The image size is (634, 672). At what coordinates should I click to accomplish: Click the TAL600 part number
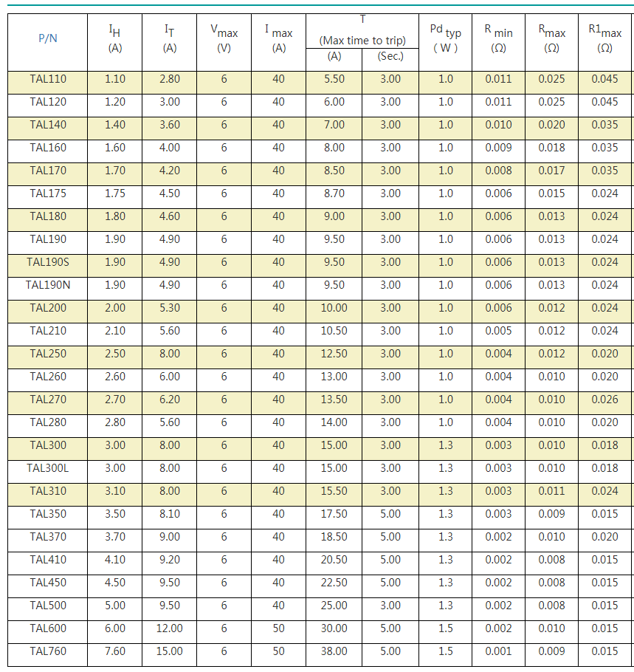coord(48,628)
